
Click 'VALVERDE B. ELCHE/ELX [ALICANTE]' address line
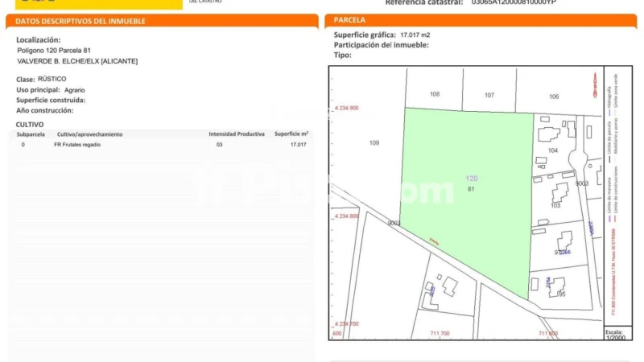(x=77, y=61)
